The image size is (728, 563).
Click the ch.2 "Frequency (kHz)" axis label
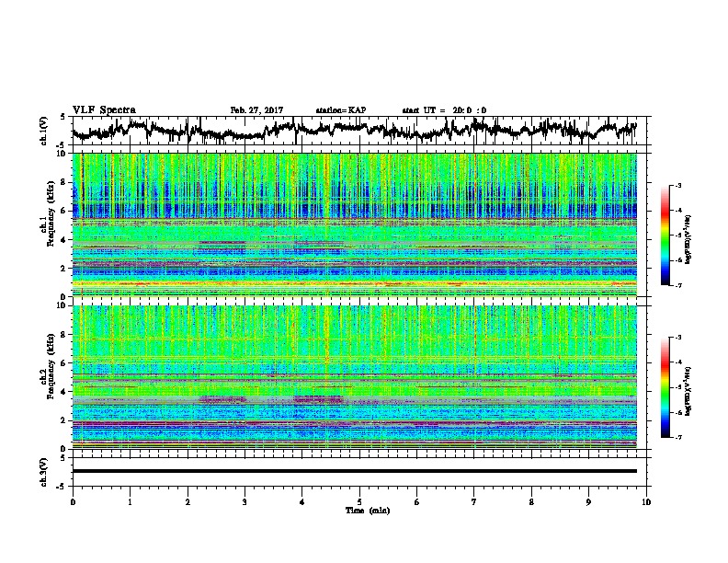(x=51, y=366)
